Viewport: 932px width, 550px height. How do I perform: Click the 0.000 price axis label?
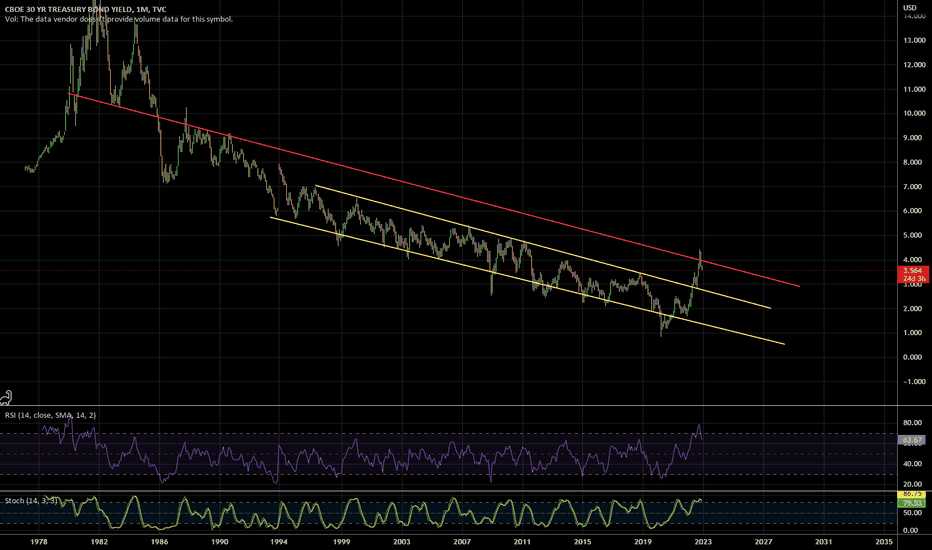click(914, 357)
